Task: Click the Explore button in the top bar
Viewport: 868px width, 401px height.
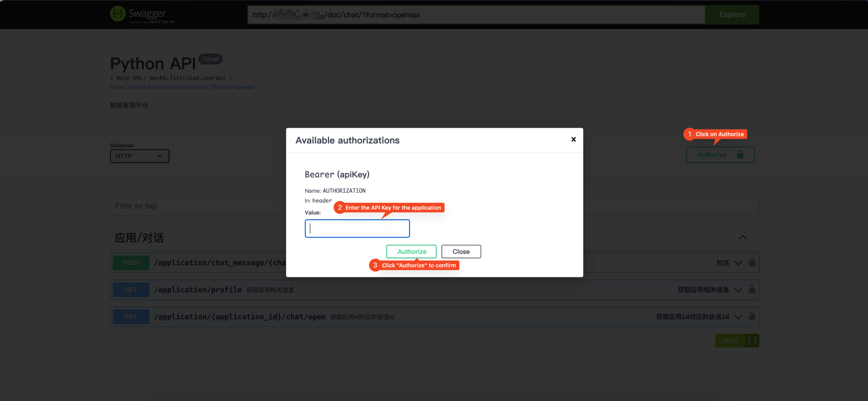Action: coord(732,15)
